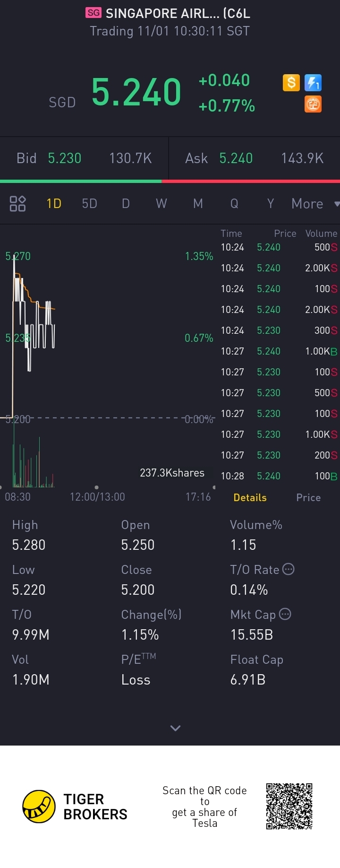This screenshot has height=868, width=340.
Task: Tap the T/O Rate value 0.14%
Action: point(249,590)
